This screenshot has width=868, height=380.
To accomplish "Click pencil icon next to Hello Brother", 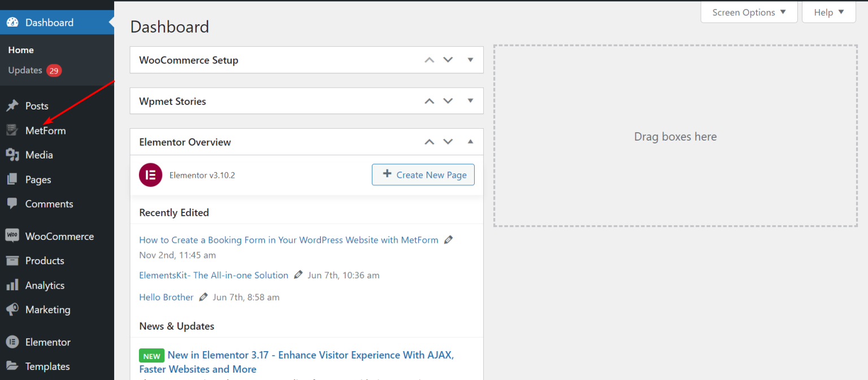I will [203, 297].
